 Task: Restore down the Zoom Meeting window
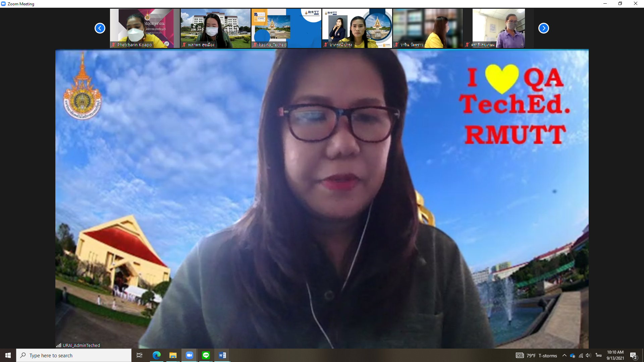pyautogui.click(x=620, y=4)
